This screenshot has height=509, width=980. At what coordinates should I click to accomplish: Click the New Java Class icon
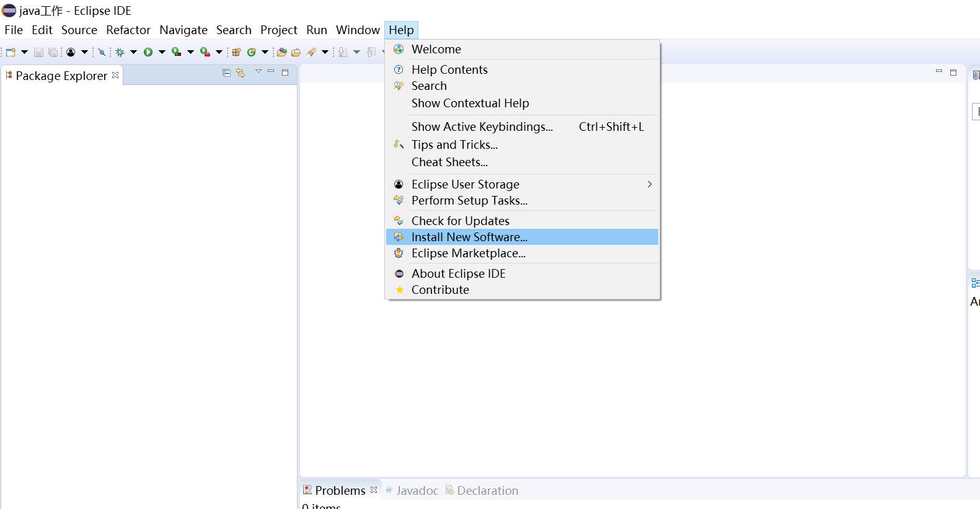252,52
